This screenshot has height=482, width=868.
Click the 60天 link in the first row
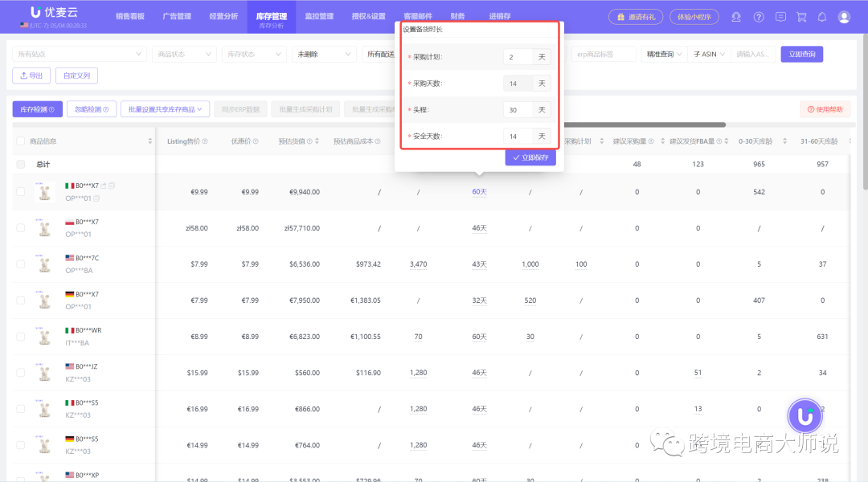[479, 191]
